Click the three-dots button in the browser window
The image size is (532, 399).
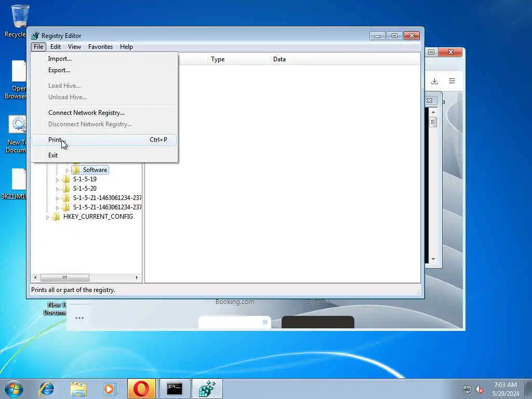click(x=79, y=318)
